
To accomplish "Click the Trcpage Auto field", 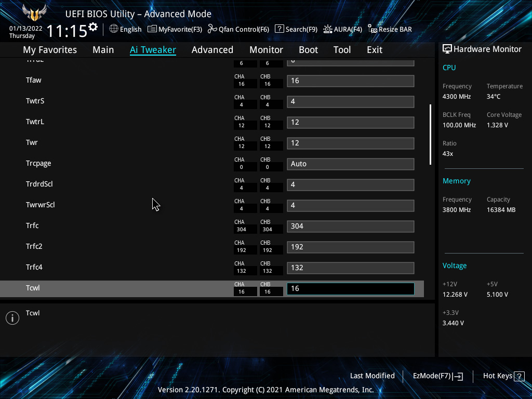I will [351, 164].
